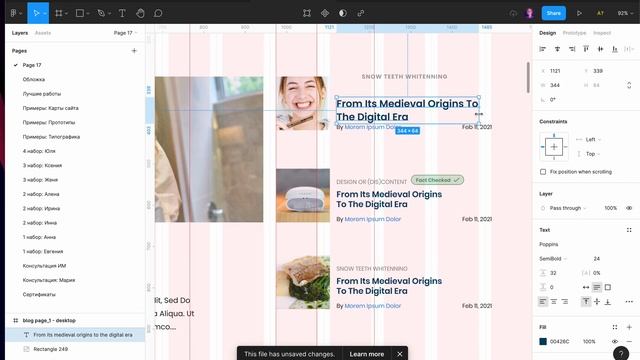Enable fixed size text resizing
Screen dimensions: 640x360
point(608,287)
